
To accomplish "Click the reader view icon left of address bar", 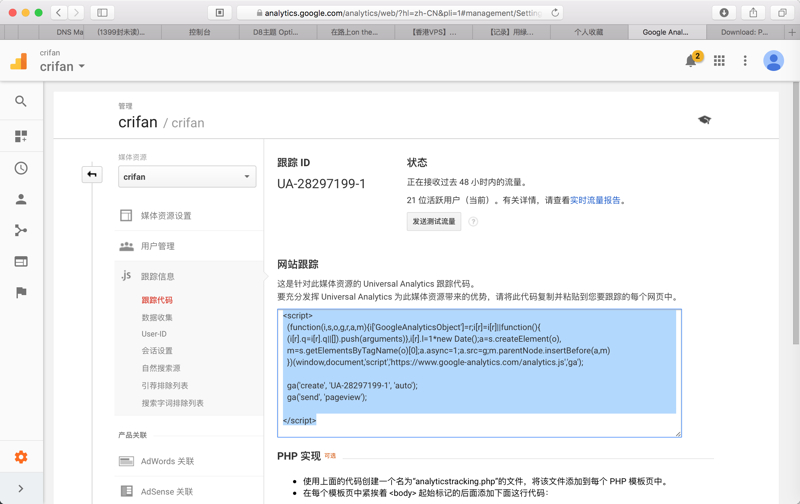I will [x=220, y=13].
